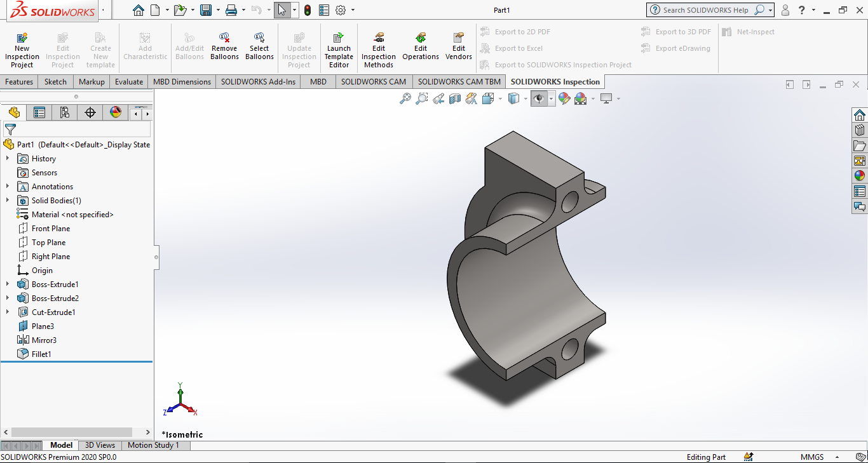This screenshot has height=463, width=868.
Task: Toggle the rebuild traffic light icon
Action: [308, 10]
